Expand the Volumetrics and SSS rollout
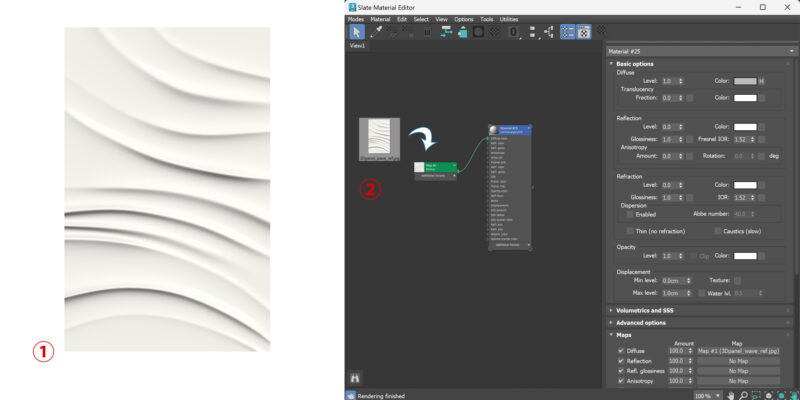Screen dimensions: 800x400 611,310
